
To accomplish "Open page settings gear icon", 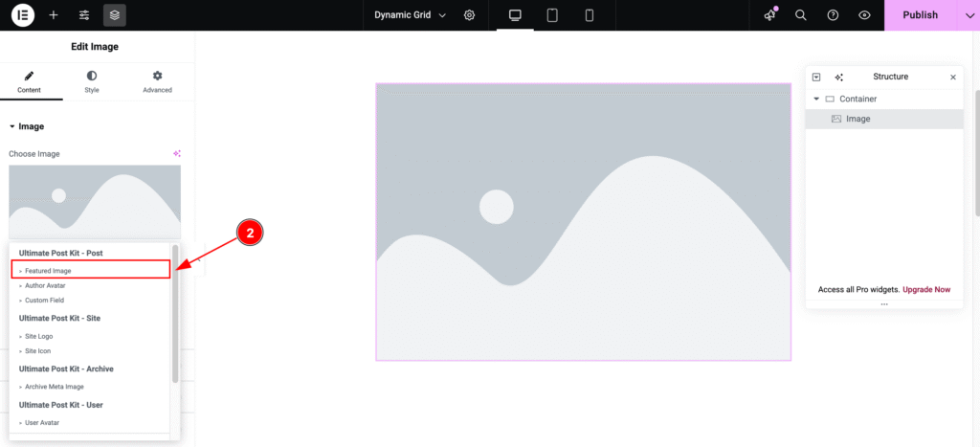I will coord(470,15).
